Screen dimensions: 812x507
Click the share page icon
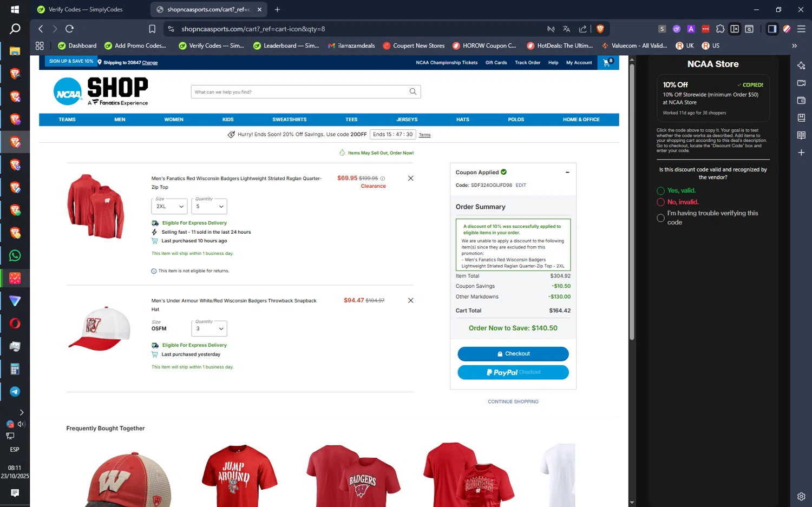(582, 29)
